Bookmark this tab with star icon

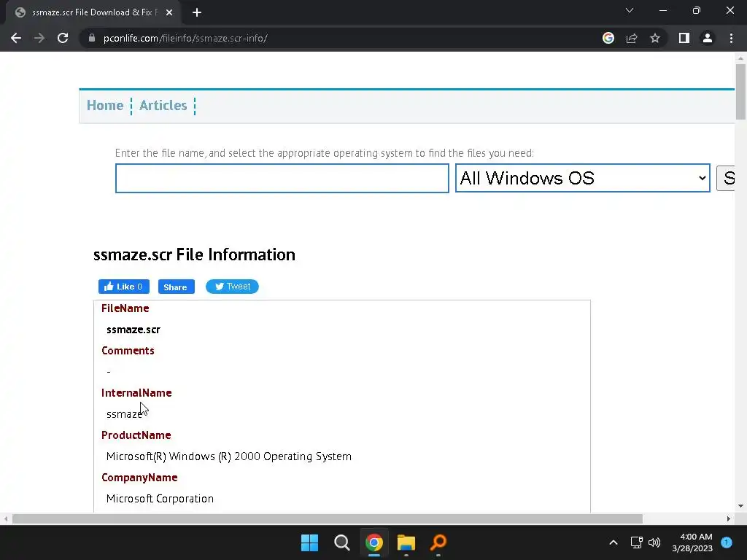(655, 38)
